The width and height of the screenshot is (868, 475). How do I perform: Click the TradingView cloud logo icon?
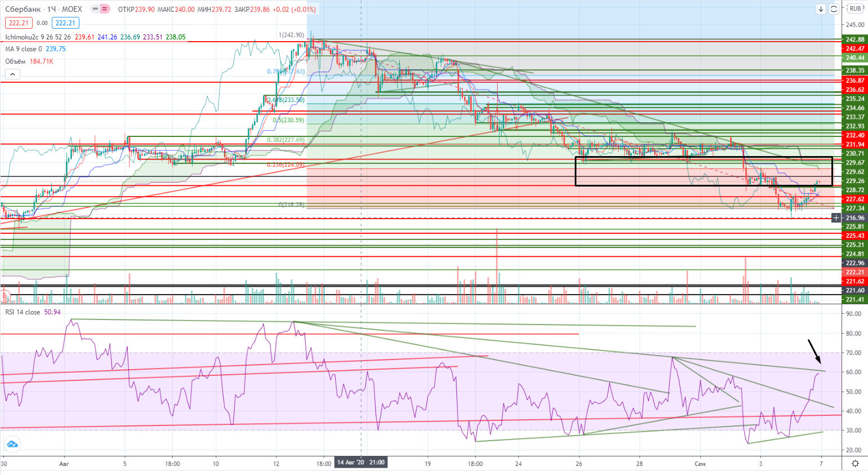12,444
